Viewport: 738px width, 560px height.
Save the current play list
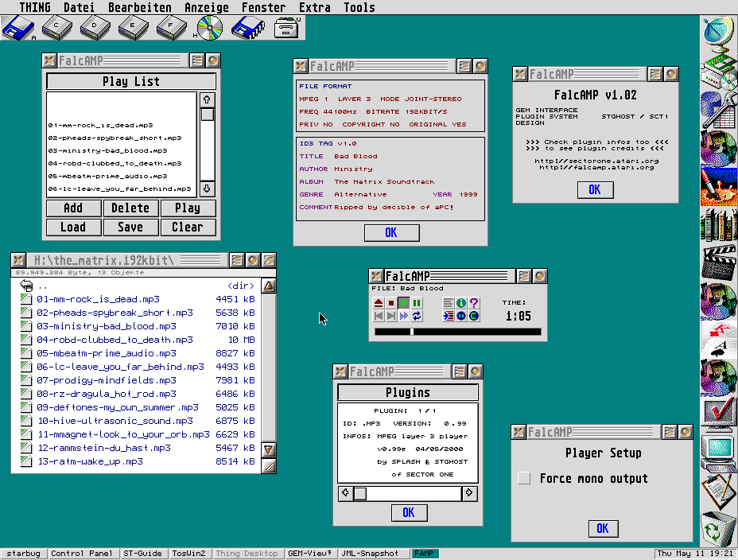130,227
